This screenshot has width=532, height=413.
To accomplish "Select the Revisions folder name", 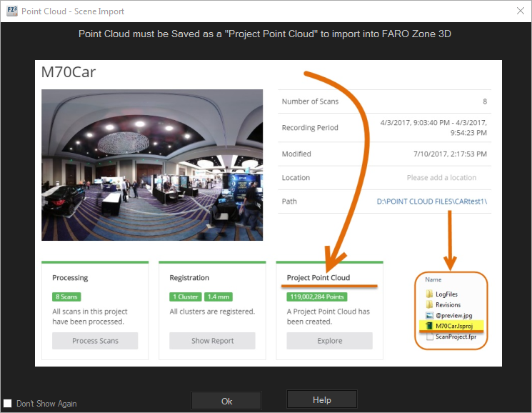I will (x=448, y=304).
